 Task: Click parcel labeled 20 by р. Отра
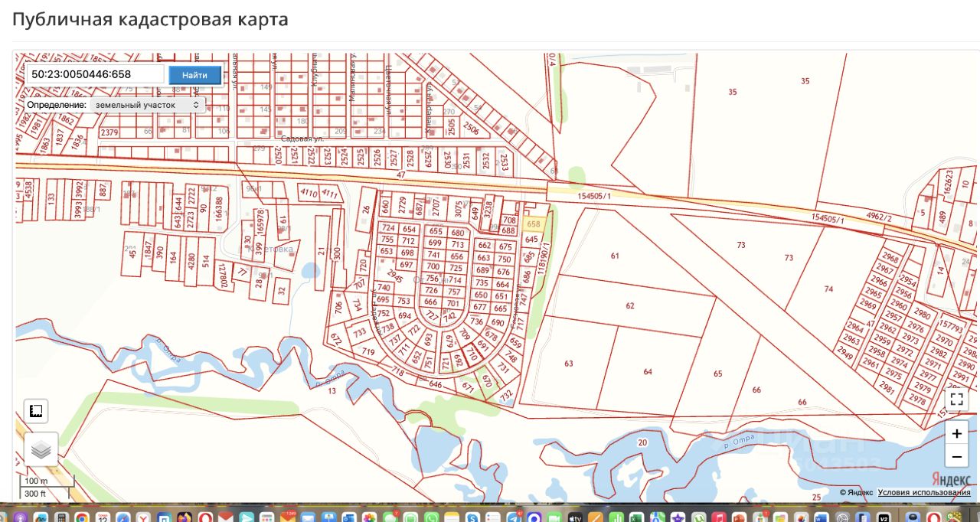(642, 442)
